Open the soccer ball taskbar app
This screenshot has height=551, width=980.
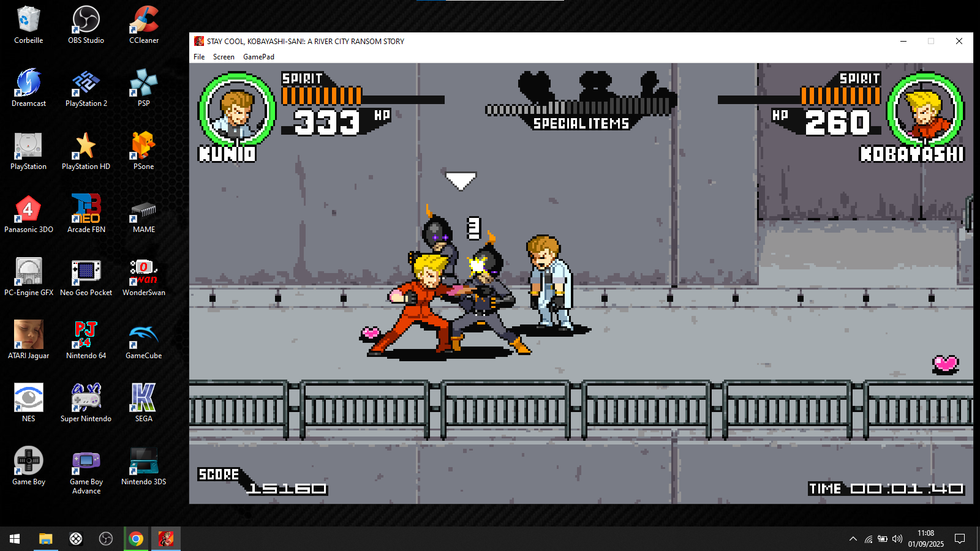pyautogui.click(x=75, y=539)
